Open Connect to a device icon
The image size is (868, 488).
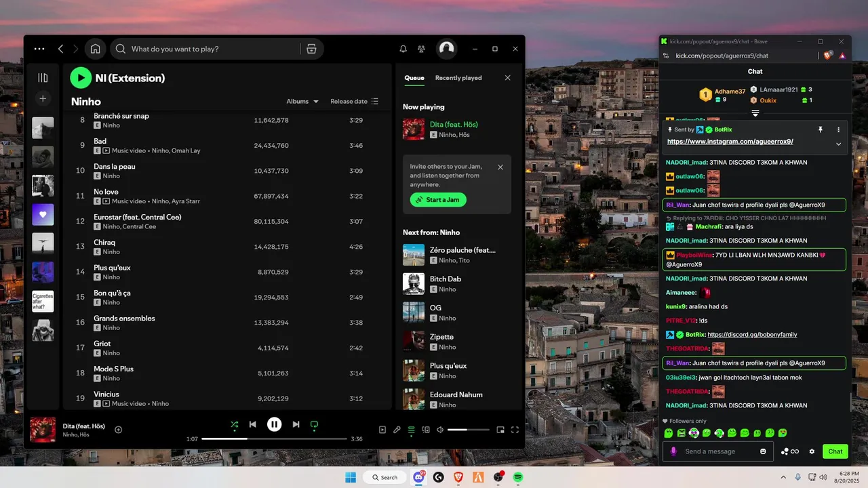click(x=426, y=430)
